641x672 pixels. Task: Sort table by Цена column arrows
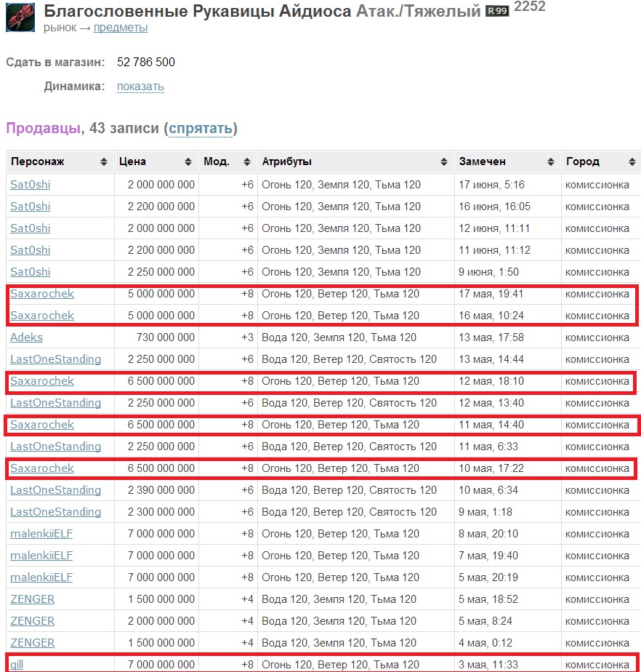tap(188, 161)
